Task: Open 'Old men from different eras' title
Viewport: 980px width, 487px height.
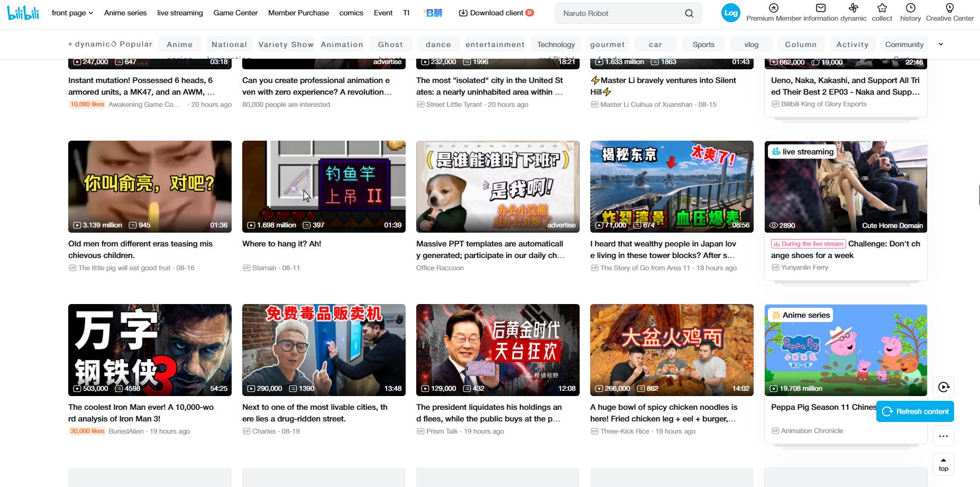Action: tap(140, 250)
